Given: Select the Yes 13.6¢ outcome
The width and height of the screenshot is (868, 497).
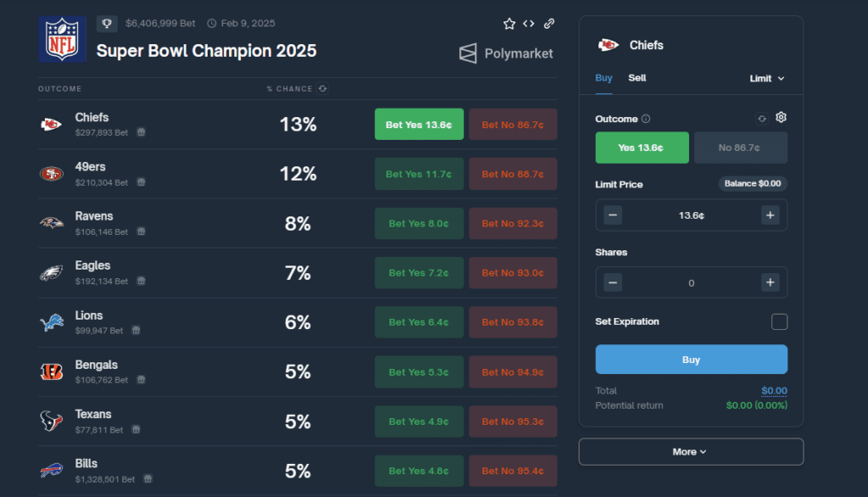Looking at the screenshot, I should point(642,147).
